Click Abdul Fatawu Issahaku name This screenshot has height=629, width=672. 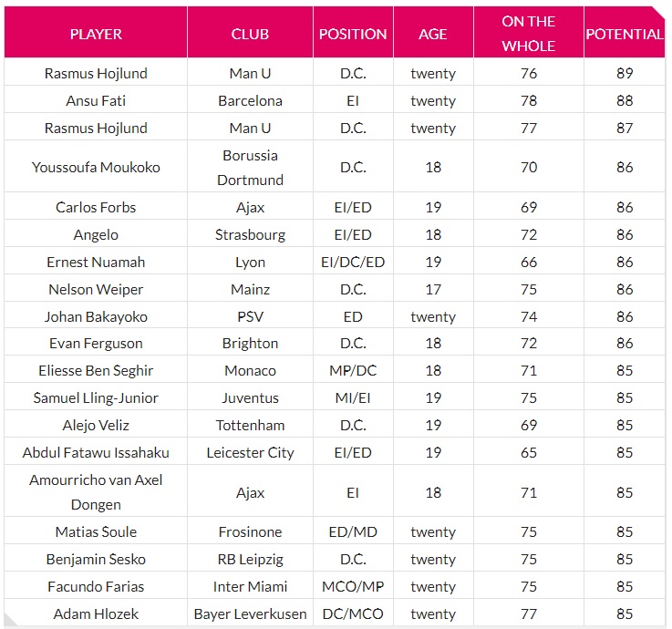click(96, 453)
